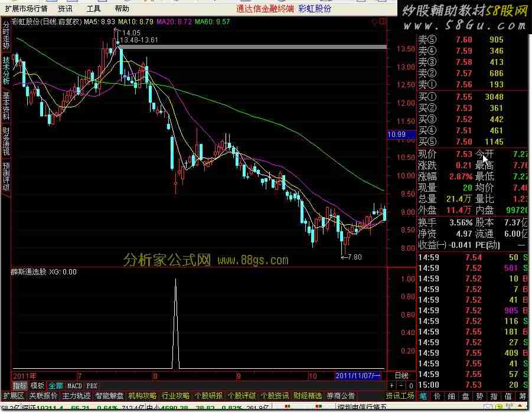The image size is (532, 413).
Task: Click 资讯工场 link
Action: click(x=400, y=396)
